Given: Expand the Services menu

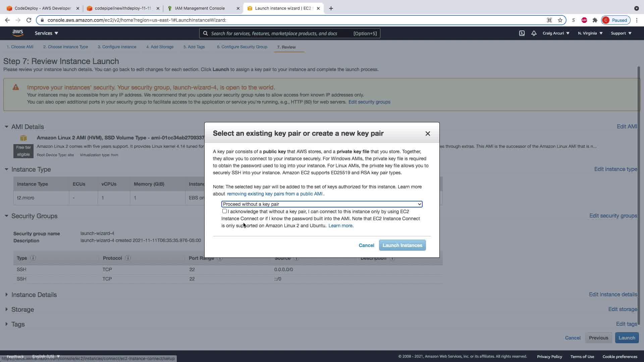Looking at the screenshot, I should (46, 33).
